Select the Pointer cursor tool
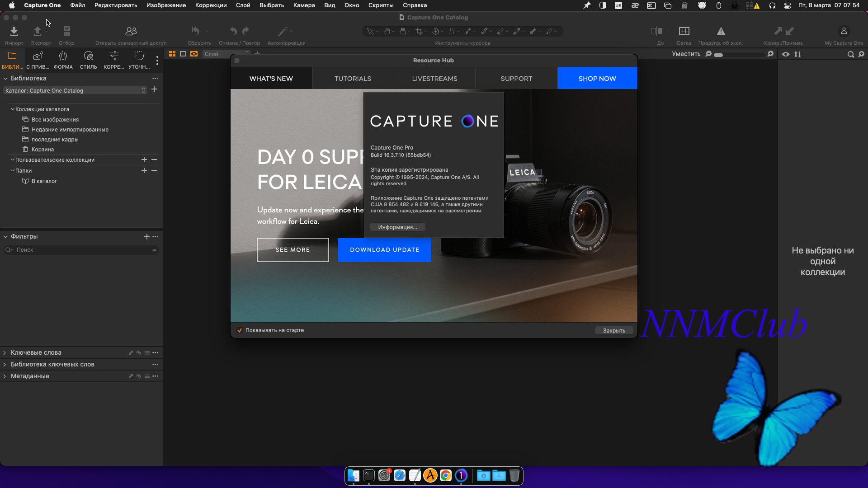The height and width of the screenshot is (488, 868). 370,31
